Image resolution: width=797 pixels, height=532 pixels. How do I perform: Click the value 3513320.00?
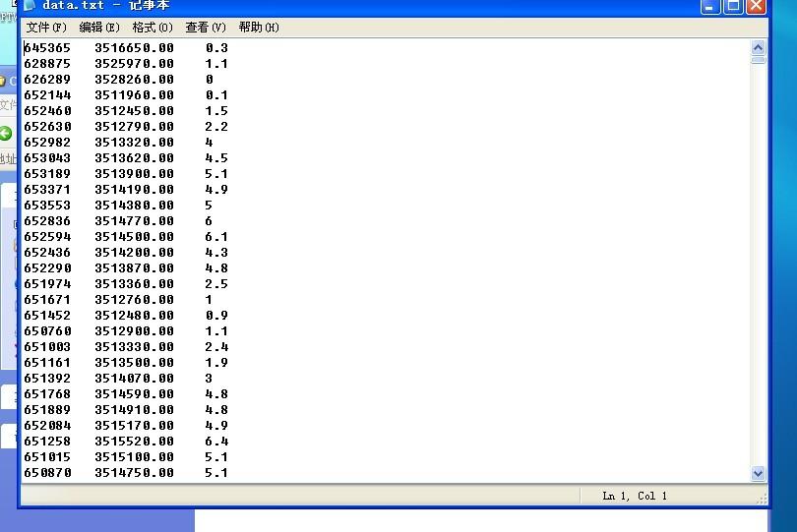pos(134,143)
